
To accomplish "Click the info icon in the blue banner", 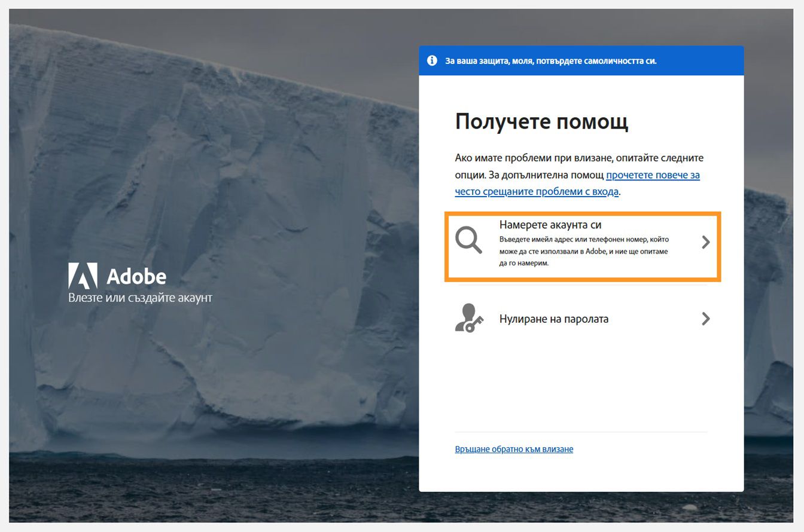I will (x=432, y=60).
